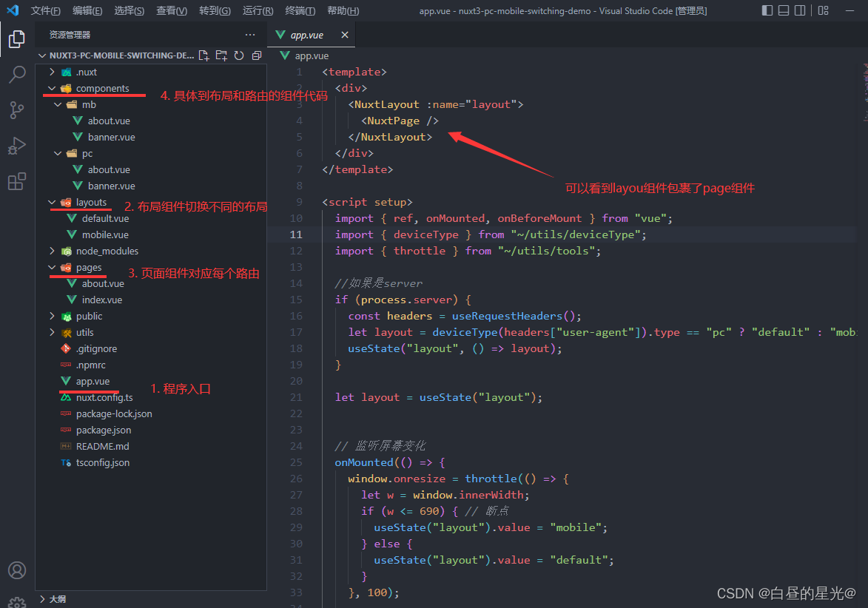Click the New Folder icon in Explorer

pyautogui.click(x=221, y=55)
